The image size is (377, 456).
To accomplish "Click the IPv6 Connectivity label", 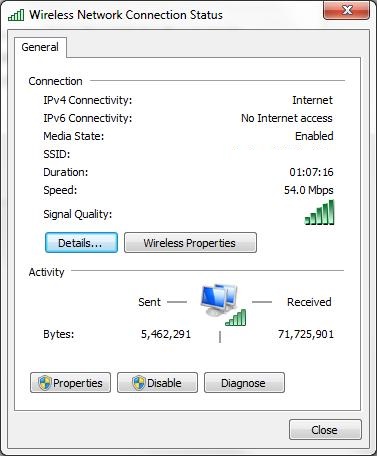I will point(88,118).
